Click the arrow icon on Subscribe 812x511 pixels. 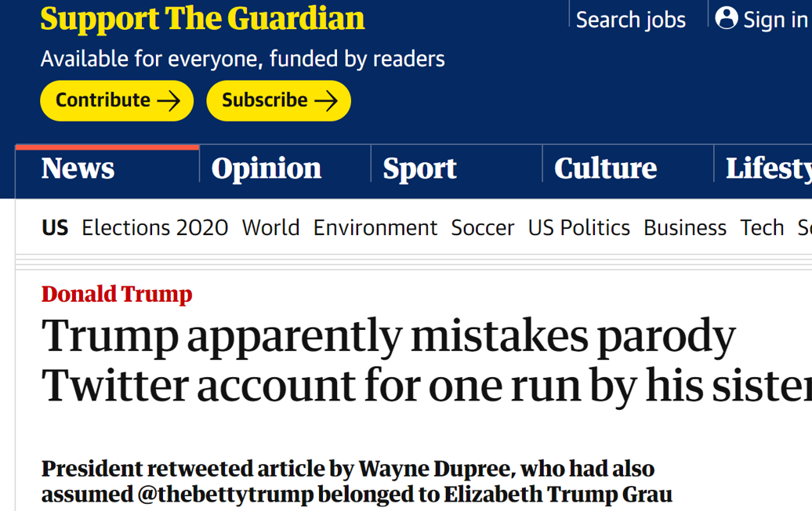[326, 101]
